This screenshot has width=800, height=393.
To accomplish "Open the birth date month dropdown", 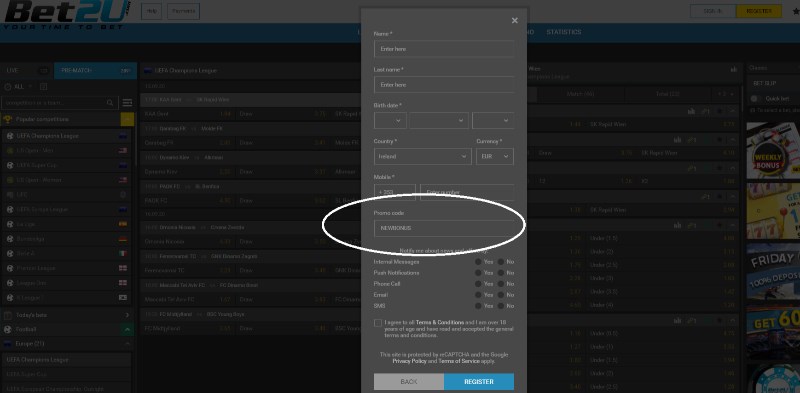I will click(439, 120).
